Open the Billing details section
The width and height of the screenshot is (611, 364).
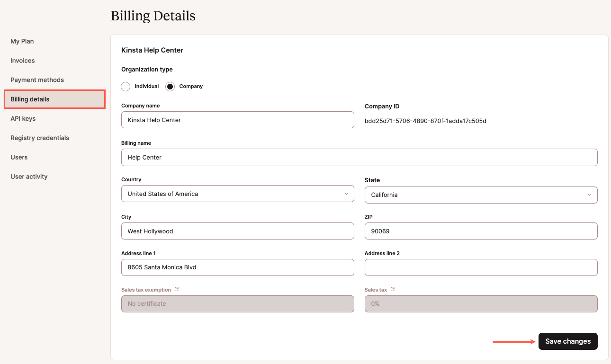29,99
